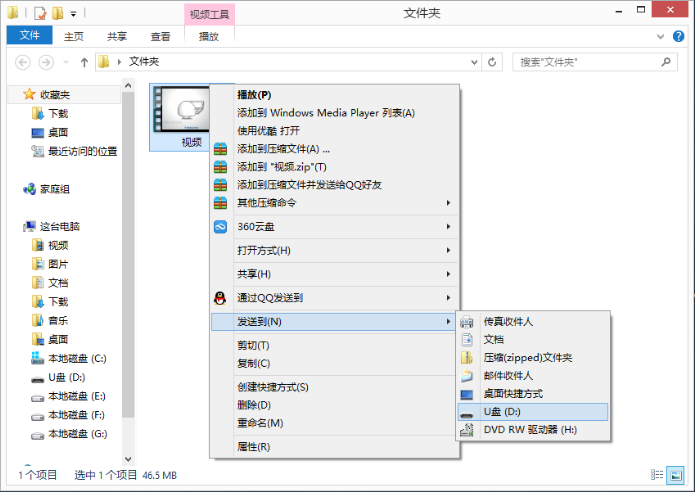Click the navigation pane scroll down arrow
The image size is (695, 492).
(128, 459)
